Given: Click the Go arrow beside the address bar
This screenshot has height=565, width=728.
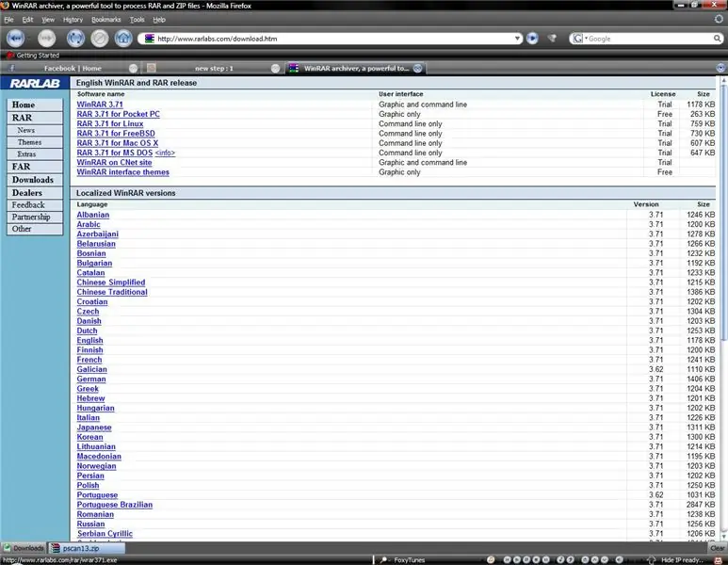Looking at the screenshot, I should tap(532, 39).
